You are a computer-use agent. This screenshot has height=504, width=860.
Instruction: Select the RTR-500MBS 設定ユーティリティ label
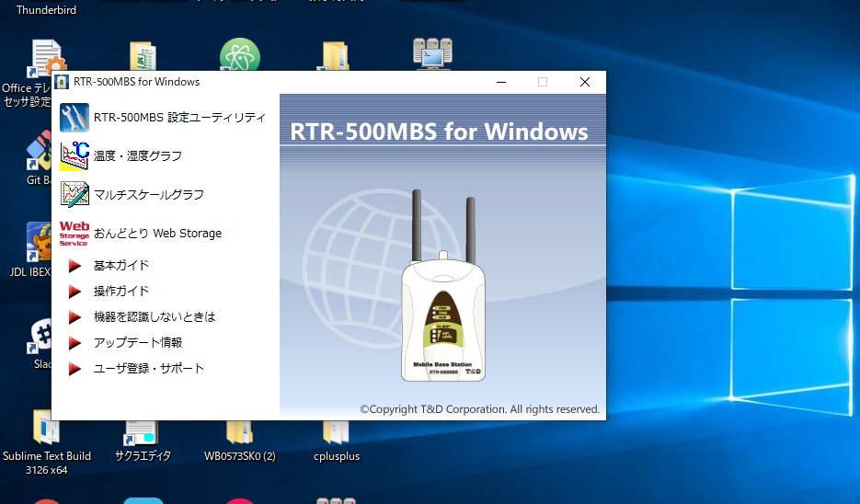point(179,118)
